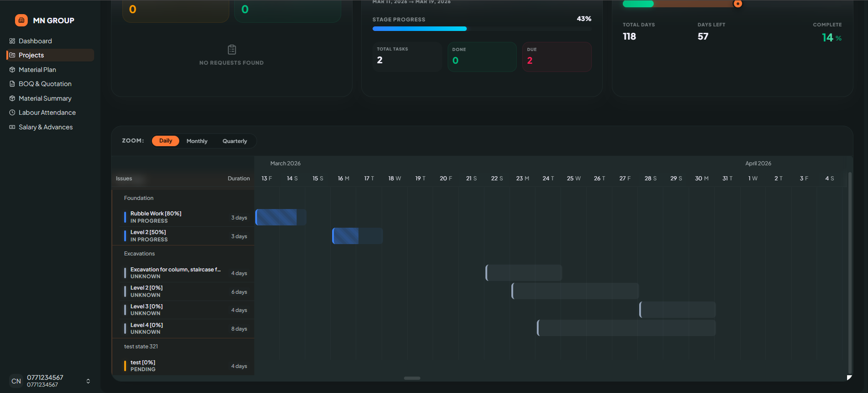The height and width of the screenshot is (393, 868).
Task: Click the Labour Attendance clock icon
Action: (x=12, y=112)
